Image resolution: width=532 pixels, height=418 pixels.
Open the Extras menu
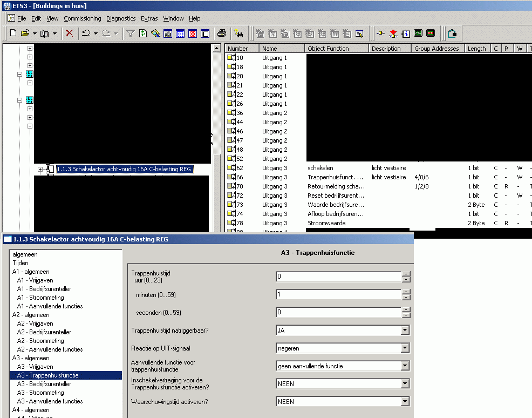(149, 18)
